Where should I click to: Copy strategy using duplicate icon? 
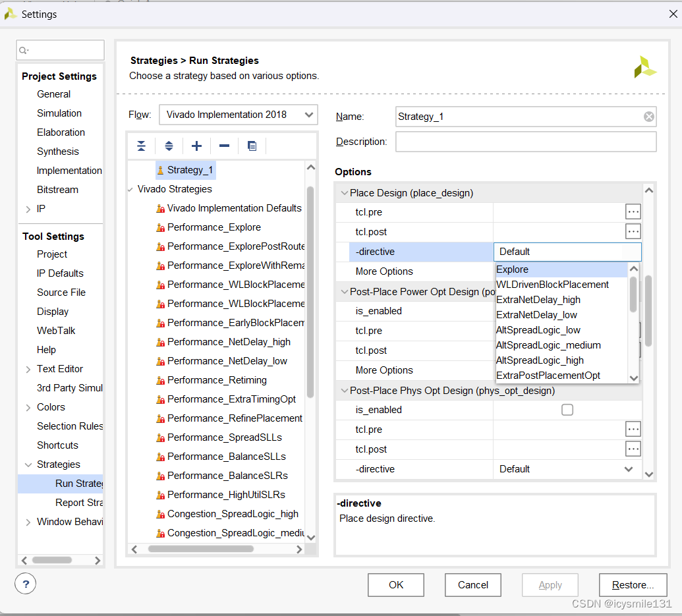click(x=252, y=146)
